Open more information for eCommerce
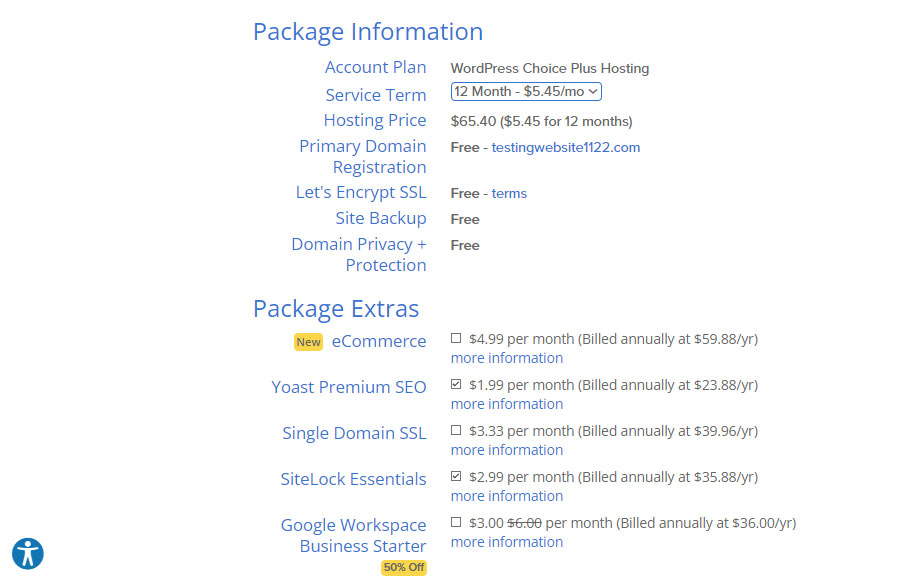 [506, 358]
